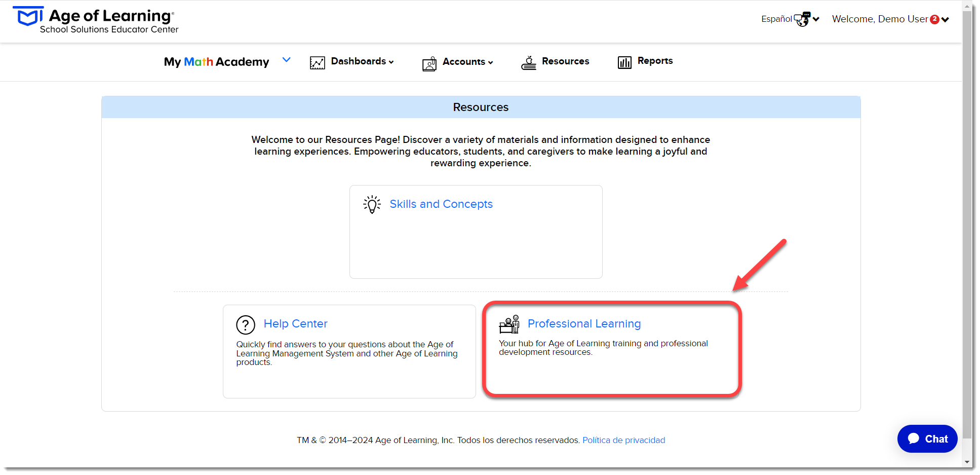Click the Skills and Concepts lightbulb icon

(x=372, y=204)
